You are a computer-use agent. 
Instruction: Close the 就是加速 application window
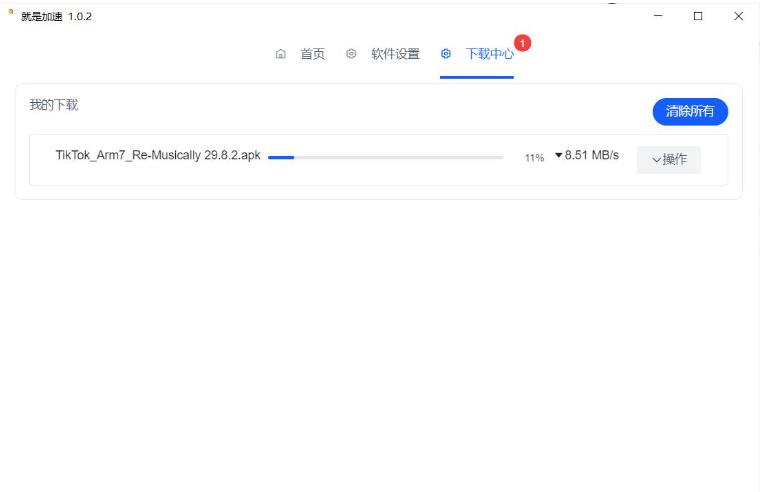pyautogui.click(x=739, y=16)
